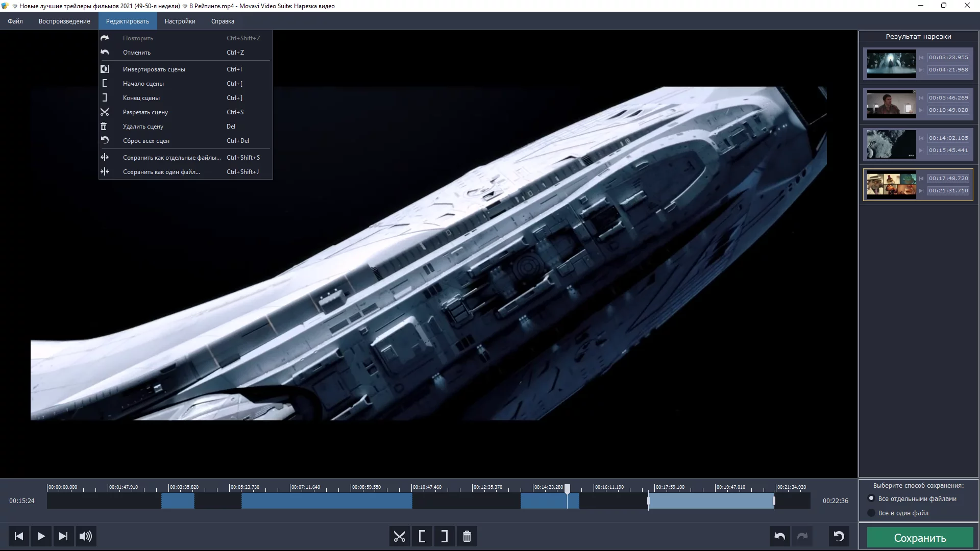Click the selected light-blue scene segment on timeline
The width and height of the screenshot is (980, 551).
click(711, 501)
